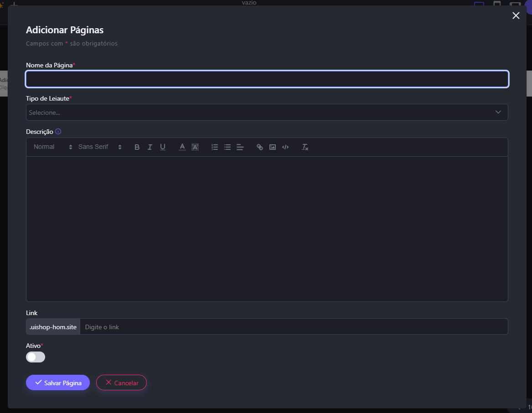The width and height of the screenshot is (532, 413).
Task: Click the Salvar Página button
Action: pyautogui.click(x=58, y=383)
